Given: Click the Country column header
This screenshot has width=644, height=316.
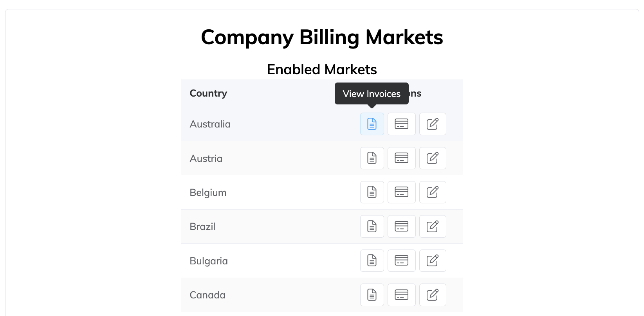Looking at the screenshot, I should [x=208, y=93].
